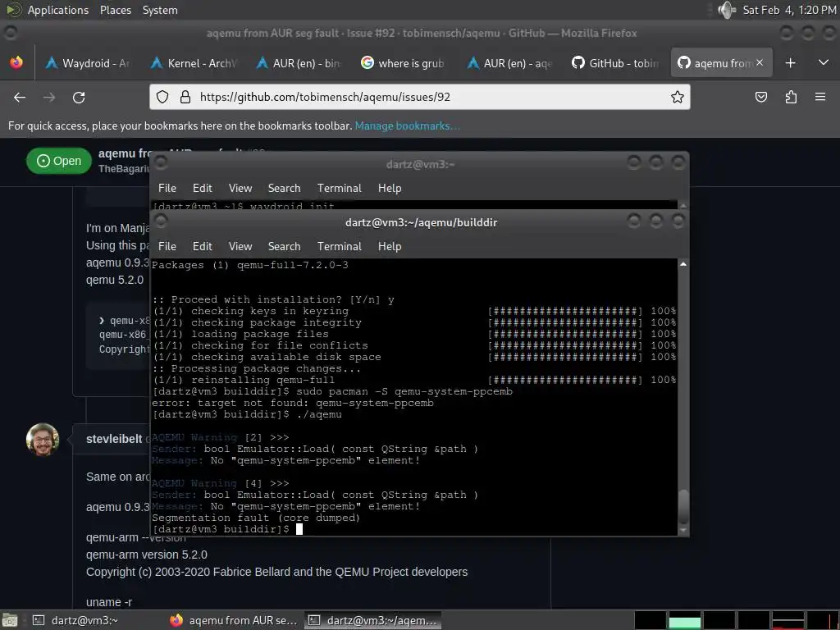Bookmark this page with the star icon

[677, 97]
